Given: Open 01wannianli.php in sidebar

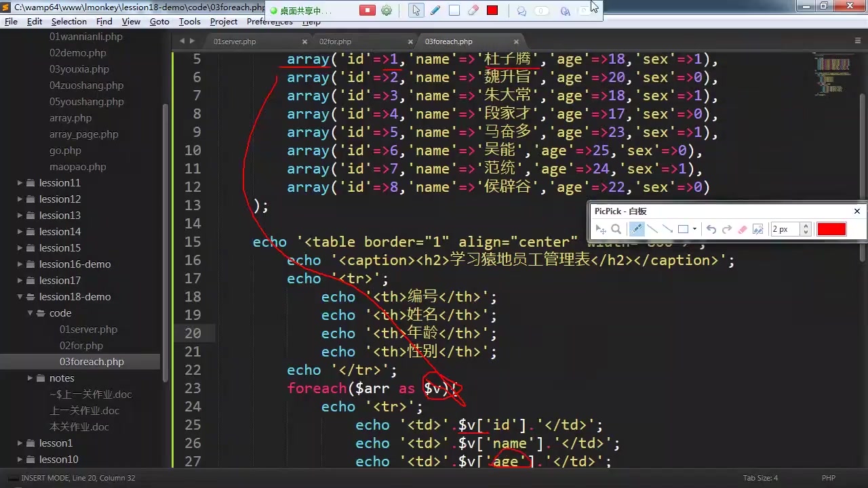Looking at the screenshot, I should 85,37.
